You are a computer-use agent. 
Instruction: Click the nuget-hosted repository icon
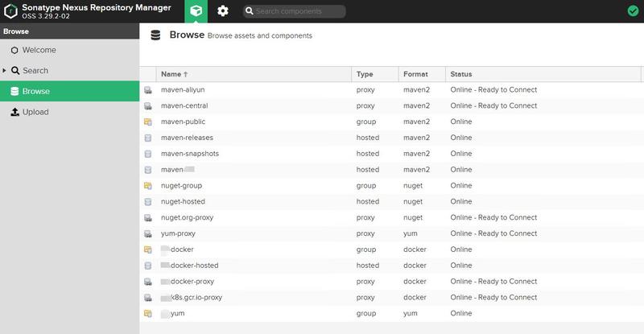(148, 202)
